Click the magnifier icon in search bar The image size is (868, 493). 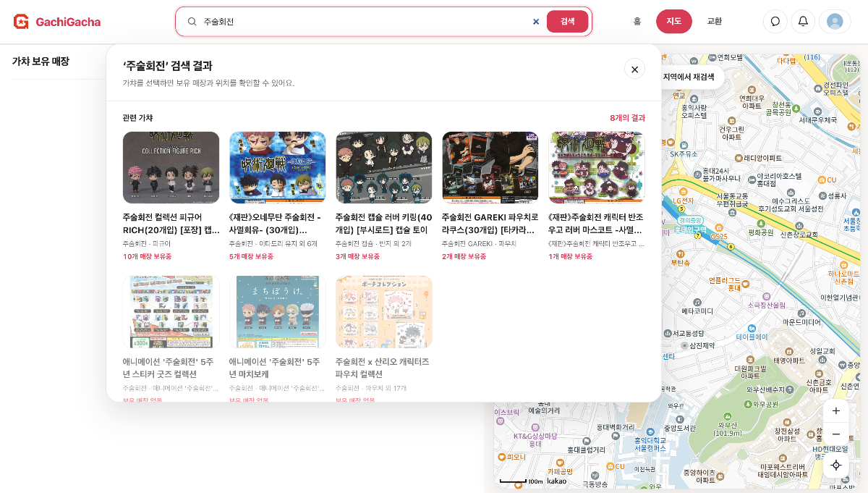pyautogui.click(x=192, y=22)
